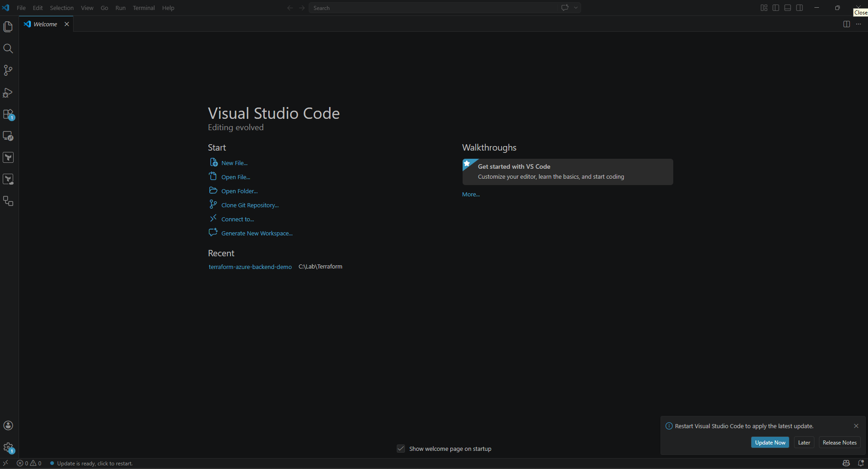Screen dimensions: 868x469
Task: Close the Welcome tab
Action: pyautogui.click(x=67, y=24)
